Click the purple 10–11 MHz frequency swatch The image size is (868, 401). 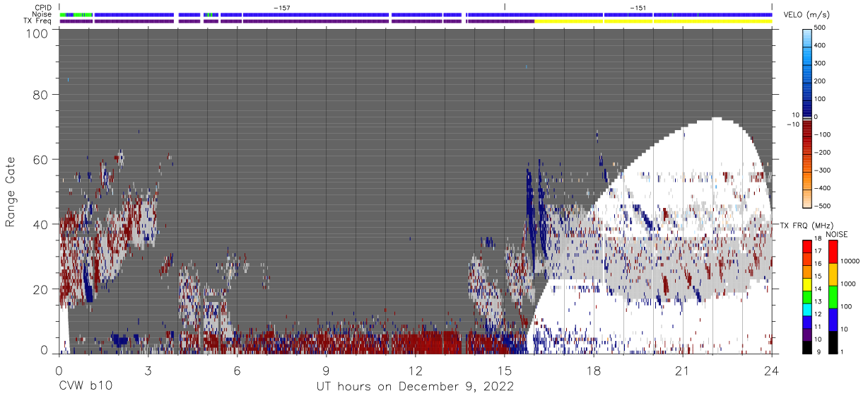pos(807,334)
